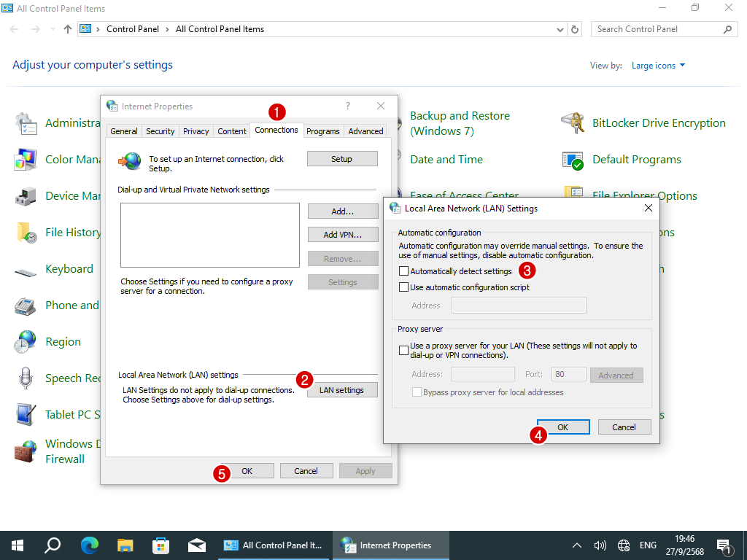Show hidden system tray icons

pyautogui.click(x=577, y=545)
